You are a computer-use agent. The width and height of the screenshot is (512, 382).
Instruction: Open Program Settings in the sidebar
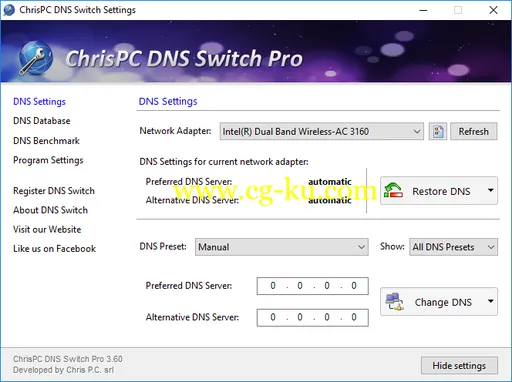(x=48, y=160)
